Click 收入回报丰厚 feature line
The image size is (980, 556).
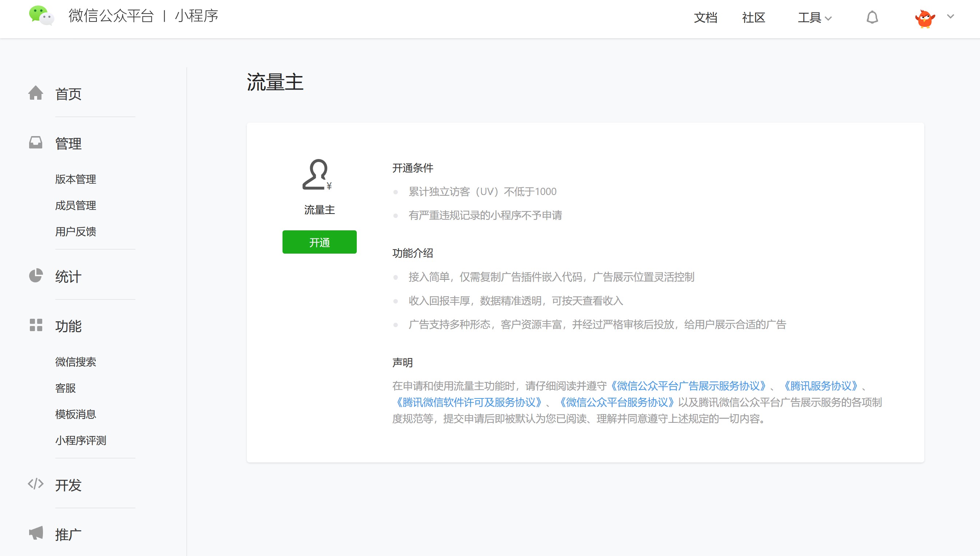click(x=515, y=301)
